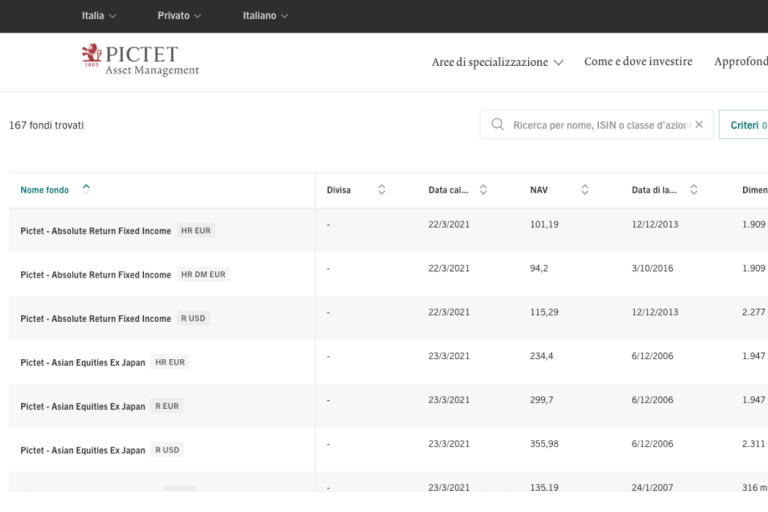This screenshot has width=768, height=512.
Task: Open the Italiano language dropdown
Action: pyautogui.click(x=265, y=16)
